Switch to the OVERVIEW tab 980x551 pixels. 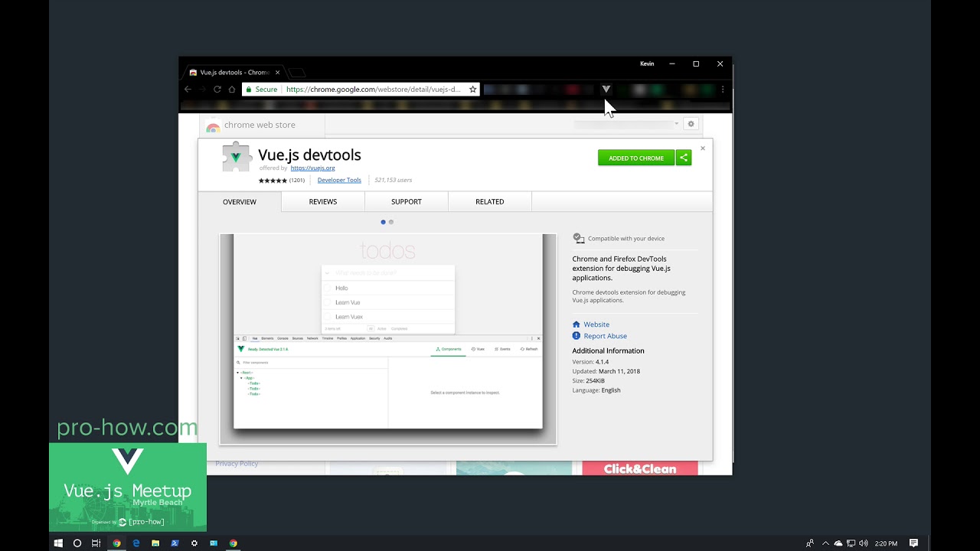240,202
